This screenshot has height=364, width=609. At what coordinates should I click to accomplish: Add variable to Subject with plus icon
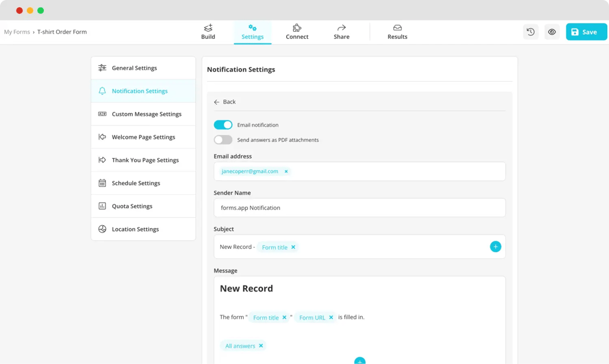[495, 247]
